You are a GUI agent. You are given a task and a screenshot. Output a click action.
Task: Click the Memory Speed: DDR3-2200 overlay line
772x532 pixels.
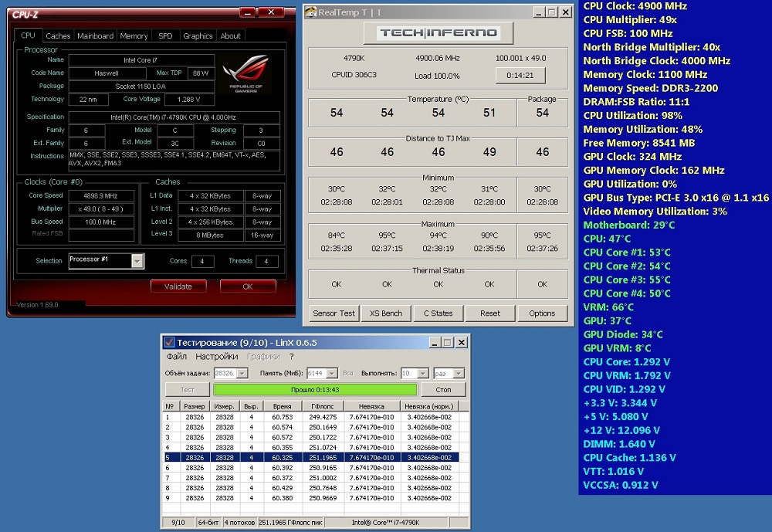coord(650,88)
